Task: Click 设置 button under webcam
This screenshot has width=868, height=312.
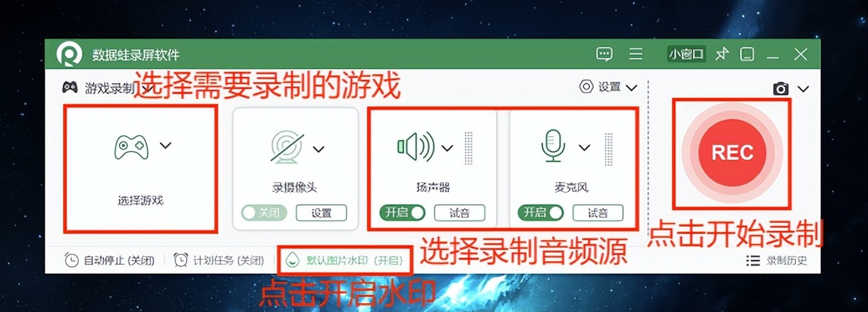Action: pyautogui.click(x=321, y=213)
